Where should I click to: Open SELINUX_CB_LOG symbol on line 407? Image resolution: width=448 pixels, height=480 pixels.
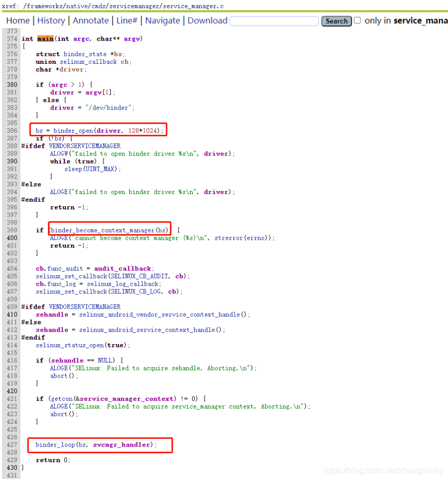tap(135, 291)
